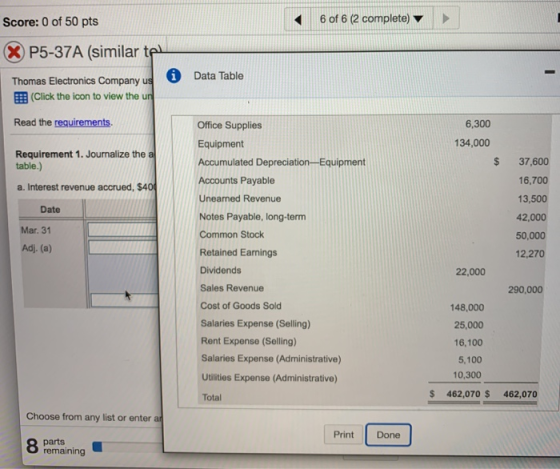Screen dimensions: 560x469
Task: Click the 'Data Table' dialog title
Action: [x=218, y=76]
